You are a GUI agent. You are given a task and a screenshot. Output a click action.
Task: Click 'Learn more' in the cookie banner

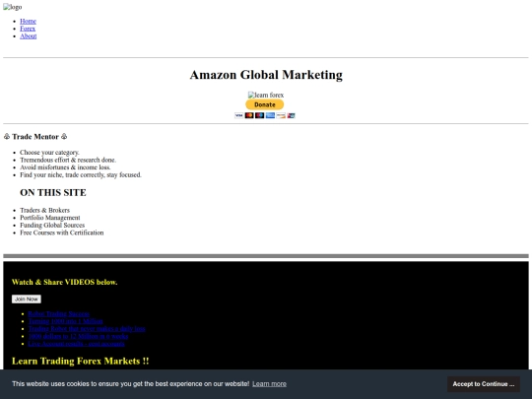coord(269,384)
